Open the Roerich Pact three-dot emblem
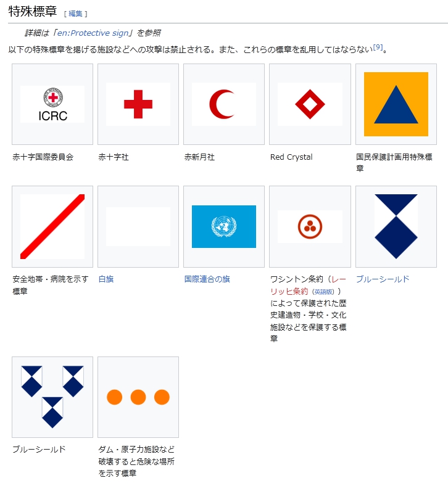The width and height of the screenshot is (448, 486). 310,226
